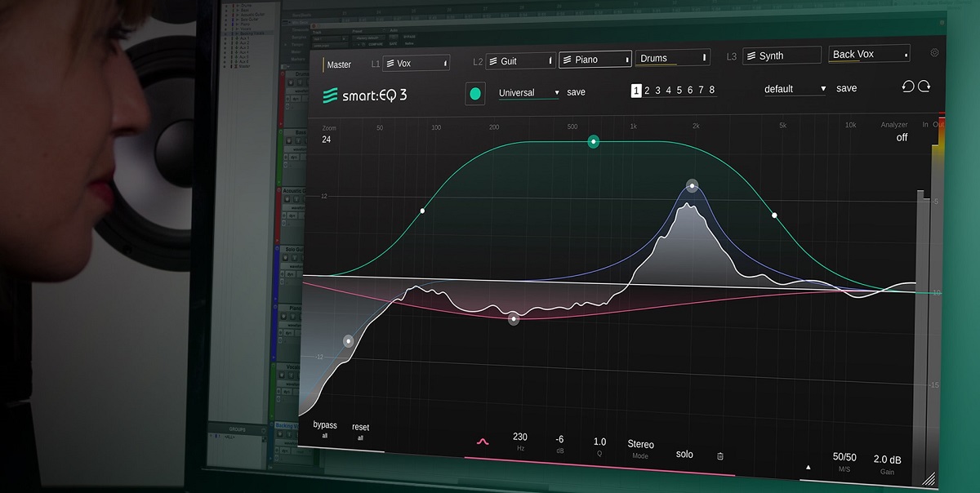Click the corner resize handle icon
Image resolution: width=980 pixels, height=493 pixels.
[929, 479]
